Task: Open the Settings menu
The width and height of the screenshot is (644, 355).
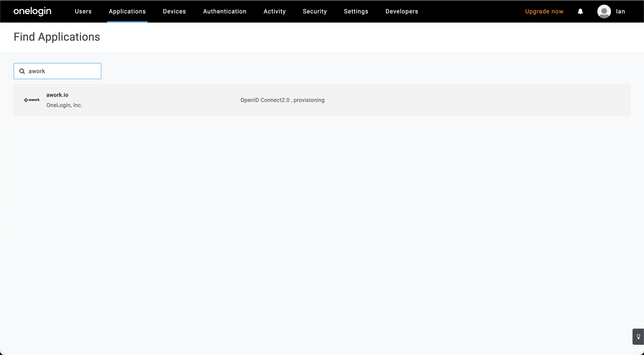Action: [356, 11]
